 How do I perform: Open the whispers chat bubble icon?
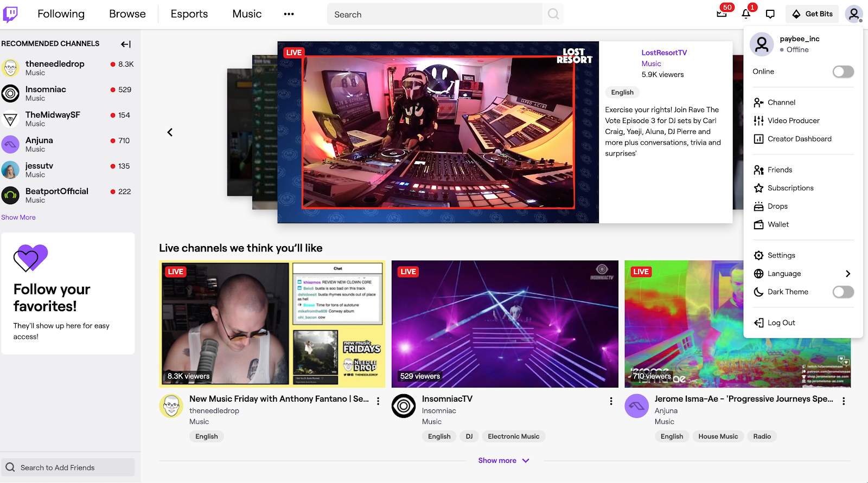(770, 14)
